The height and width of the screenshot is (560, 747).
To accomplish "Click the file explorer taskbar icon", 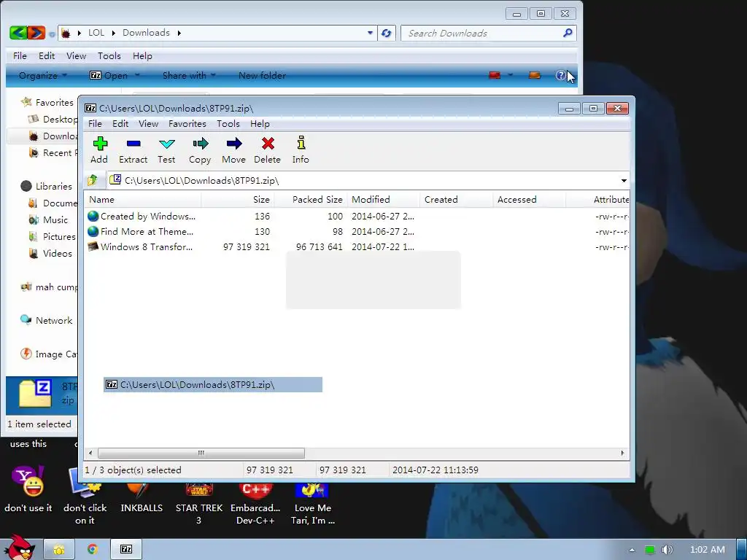I will click(x=59, y=550).
